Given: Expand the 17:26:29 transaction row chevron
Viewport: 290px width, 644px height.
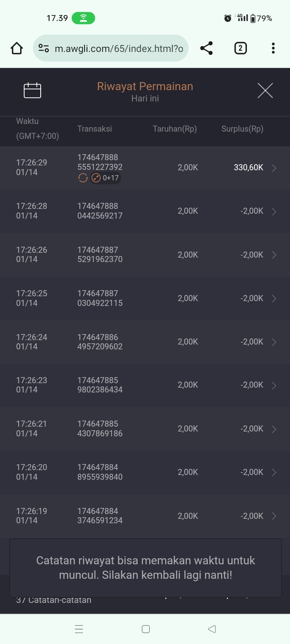Looking at the screenshot, I should coord(274,168).
